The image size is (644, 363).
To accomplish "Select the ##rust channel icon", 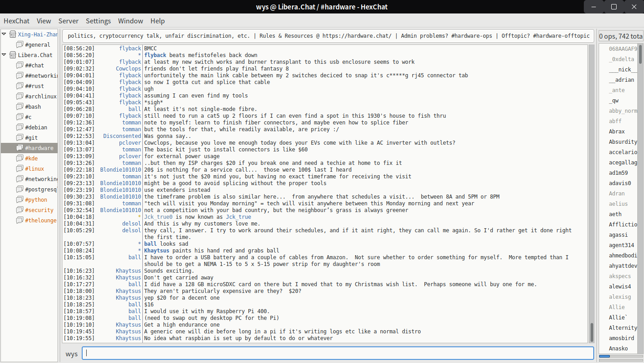I will click(20, 86).
